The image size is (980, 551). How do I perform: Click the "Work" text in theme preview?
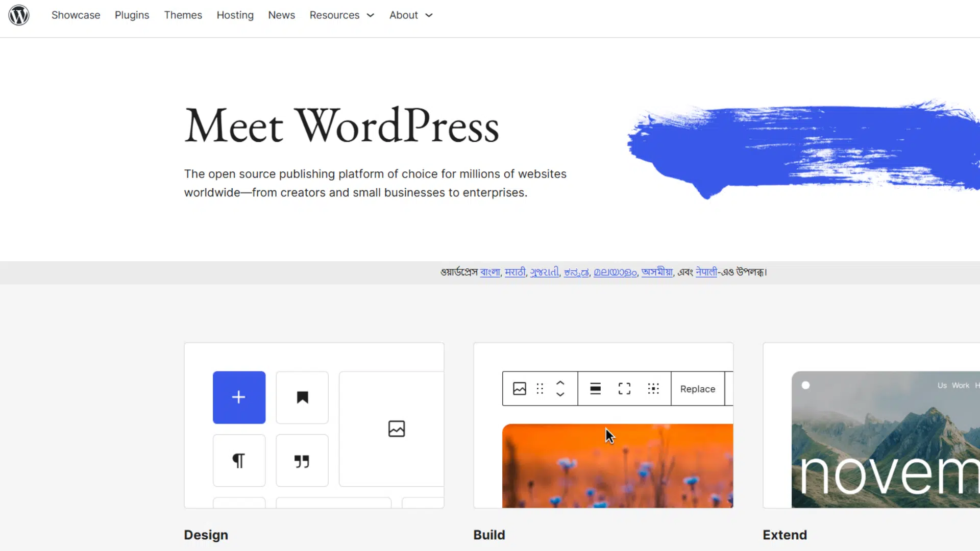[x=960, y=386]
